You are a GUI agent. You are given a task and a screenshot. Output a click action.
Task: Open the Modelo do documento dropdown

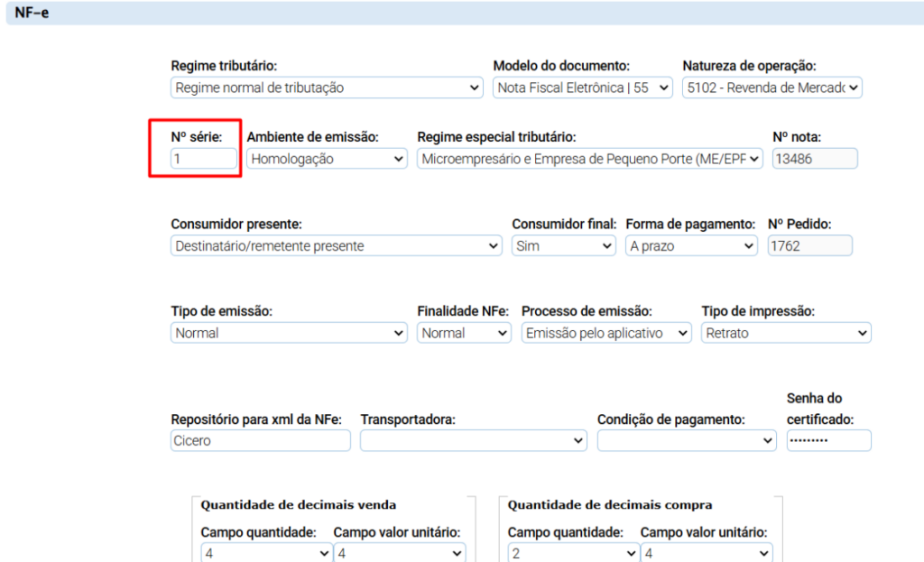(x=582, y=88)
